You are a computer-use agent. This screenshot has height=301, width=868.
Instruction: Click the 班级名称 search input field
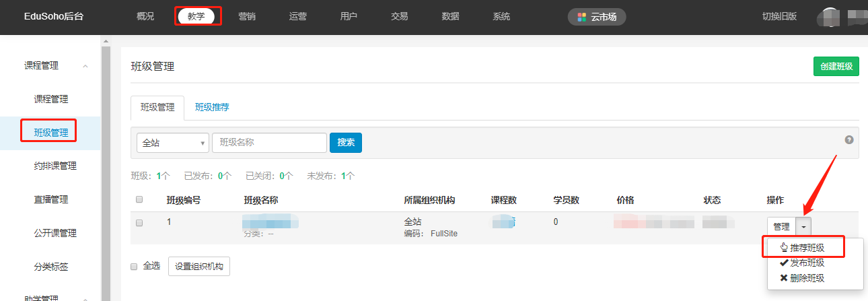pyautogui.click(x=269, y=143)
